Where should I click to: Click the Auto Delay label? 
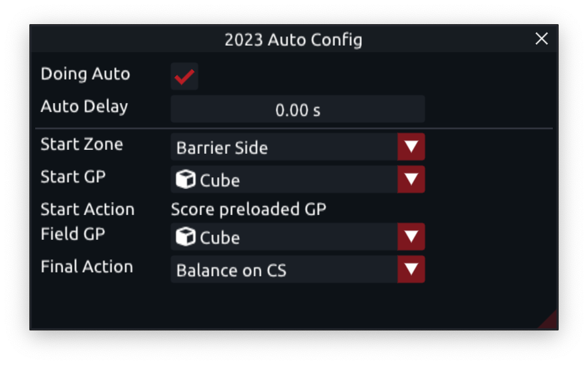click(84, 106)
